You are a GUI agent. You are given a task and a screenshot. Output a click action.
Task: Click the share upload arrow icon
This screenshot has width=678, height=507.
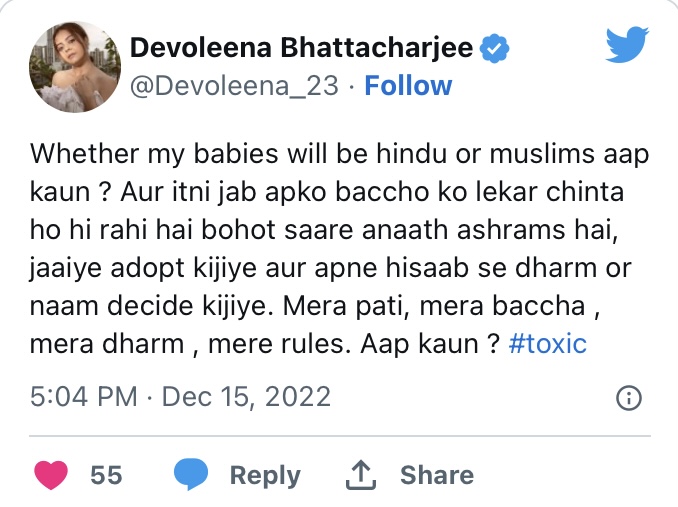pos(359,474)
